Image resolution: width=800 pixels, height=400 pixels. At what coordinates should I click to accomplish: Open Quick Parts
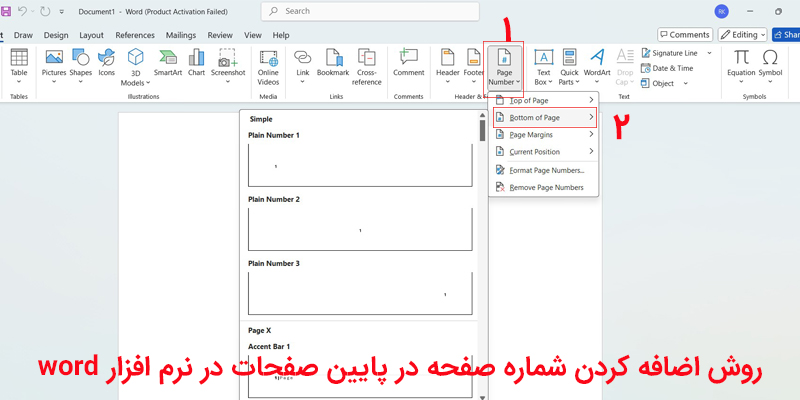[x=569, y=67]
